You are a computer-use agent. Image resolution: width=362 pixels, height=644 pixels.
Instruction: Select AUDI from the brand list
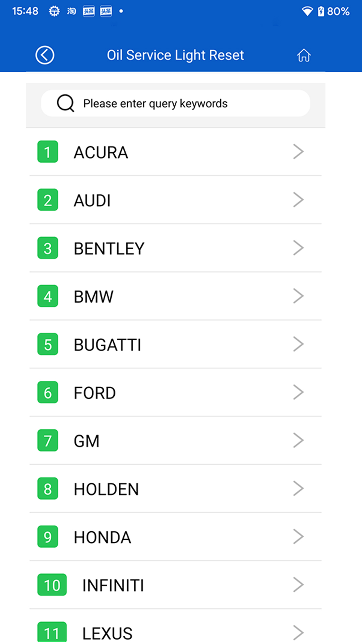(93, 201)
